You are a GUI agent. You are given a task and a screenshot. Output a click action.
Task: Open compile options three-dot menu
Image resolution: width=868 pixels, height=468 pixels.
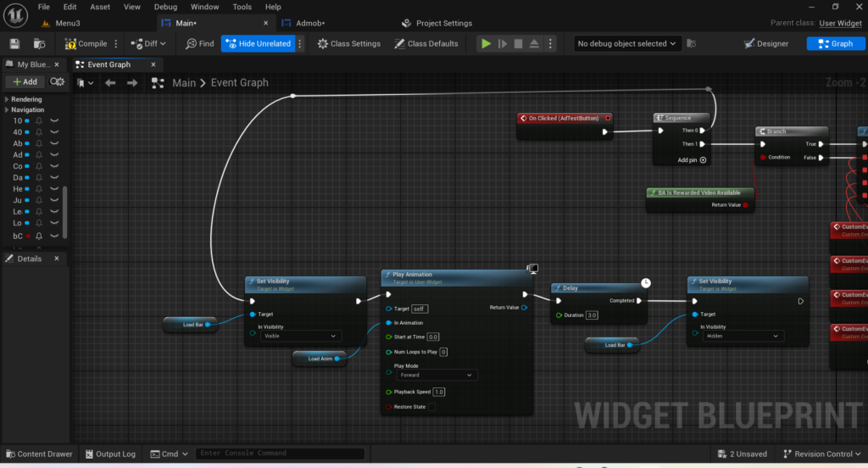pos(116,44)
